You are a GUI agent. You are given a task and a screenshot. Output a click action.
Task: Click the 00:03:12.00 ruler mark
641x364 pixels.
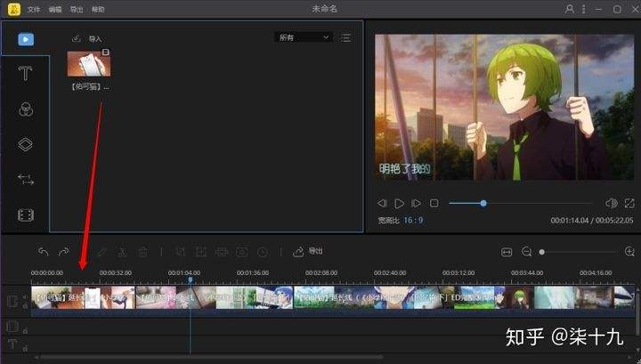pyautogui.click(x=458, y=272)
